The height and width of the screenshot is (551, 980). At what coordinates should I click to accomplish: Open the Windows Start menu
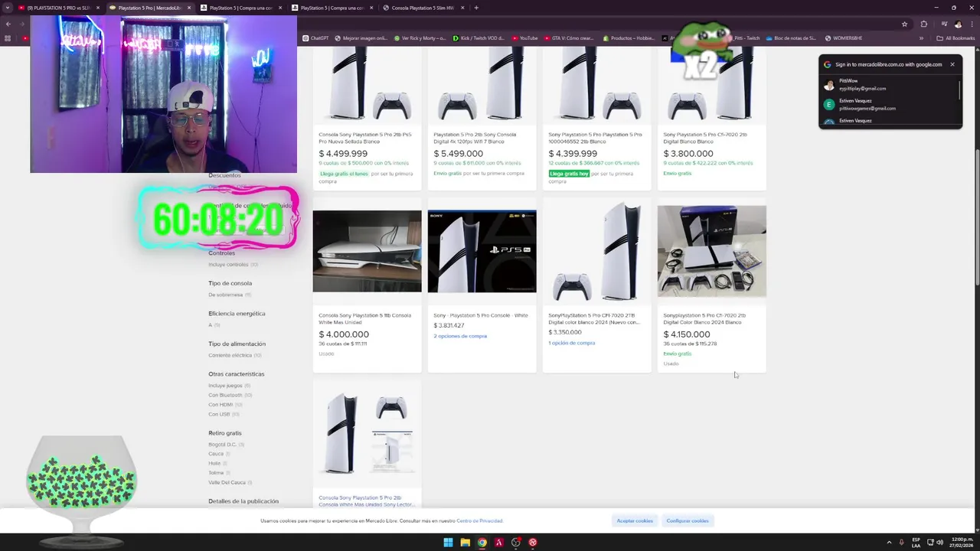pos(448,543)
